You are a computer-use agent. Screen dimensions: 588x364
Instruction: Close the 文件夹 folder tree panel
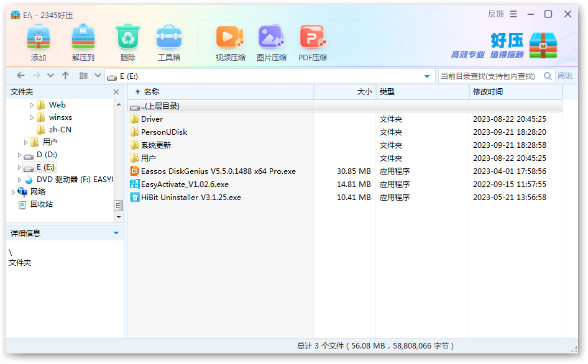[x=116, y=92]
